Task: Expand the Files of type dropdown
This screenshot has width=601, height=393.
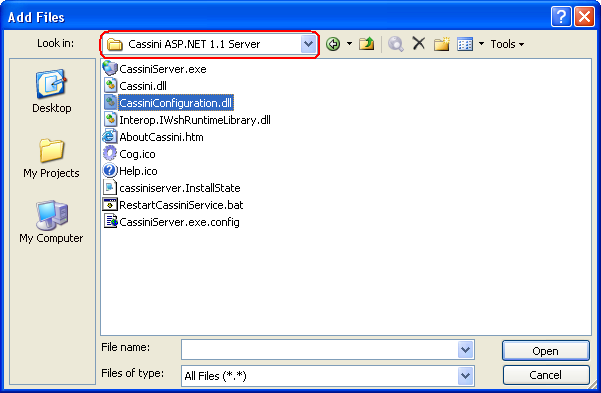Action: pos(465,376)
